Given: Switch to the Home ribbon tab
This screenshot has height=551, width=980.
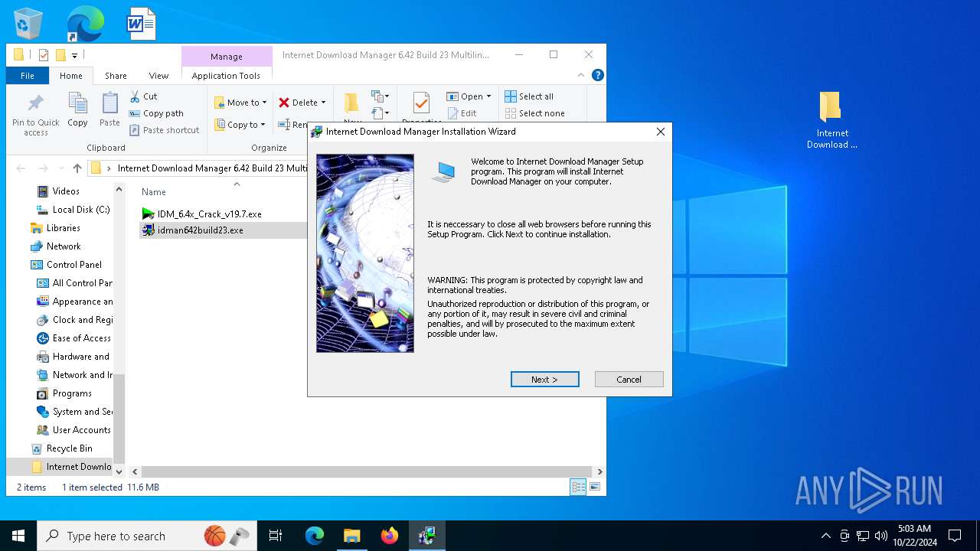Looking at the screenshot, I should [71, 76].
